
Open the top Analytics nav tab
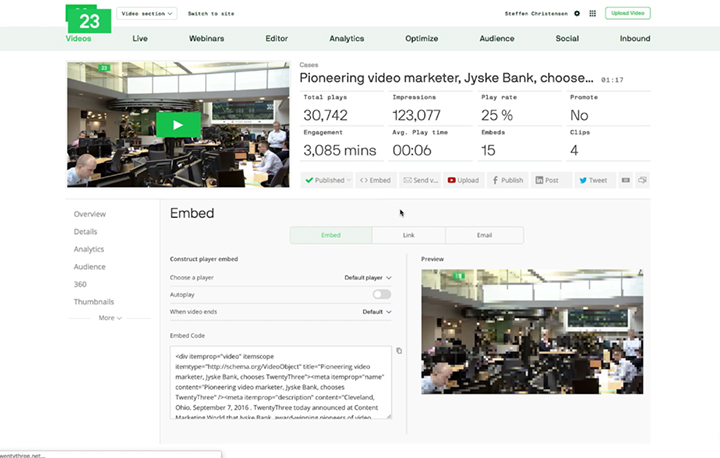click(347, 39)
